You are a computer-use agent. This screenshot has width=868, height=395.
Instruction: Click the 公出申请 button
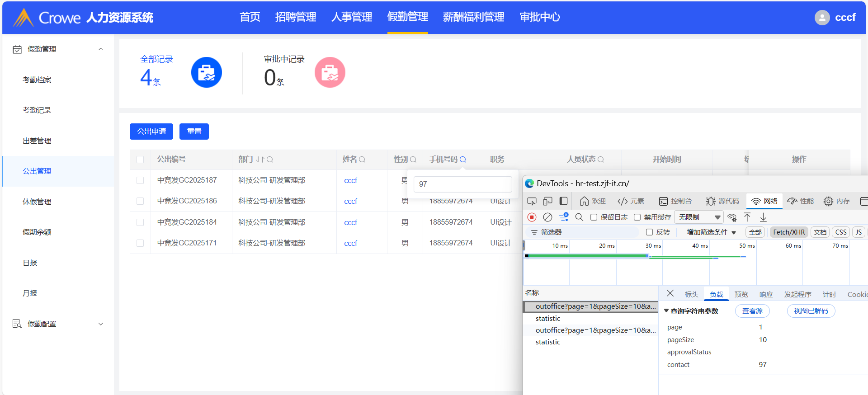click(x=151, y=132)
